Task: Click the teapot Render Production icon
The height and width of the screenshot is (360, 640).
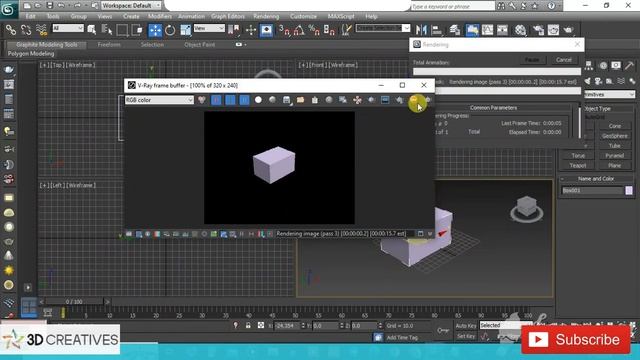Action: [569, 30]
